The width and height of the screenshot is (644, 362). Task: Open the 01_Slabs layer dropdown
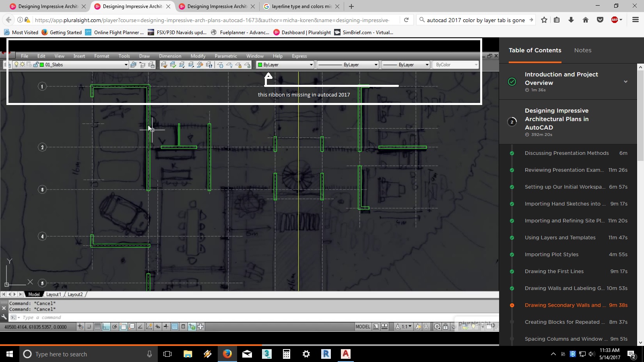126,64
